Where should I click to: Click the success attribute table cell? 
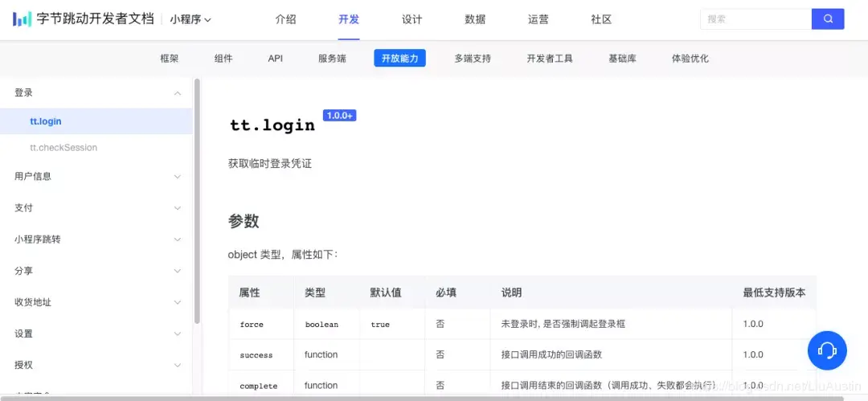[x=256, y=355]
